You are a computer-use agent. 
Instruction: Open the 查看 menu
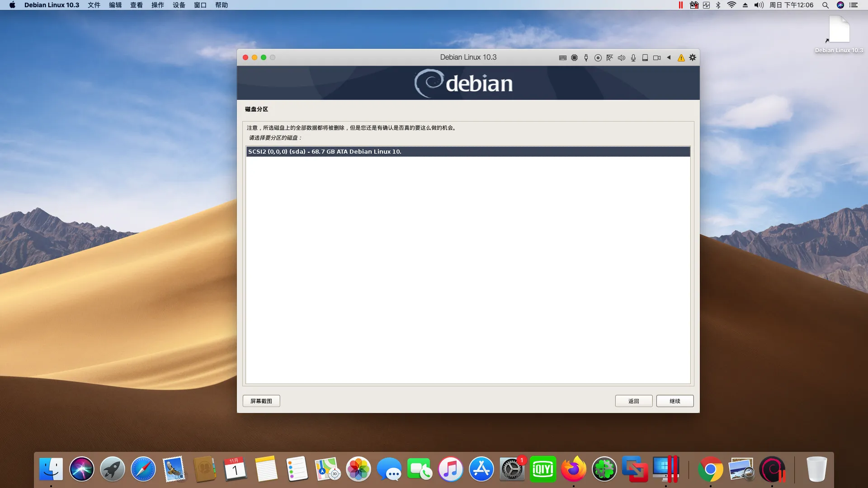[x=137, y=5]
